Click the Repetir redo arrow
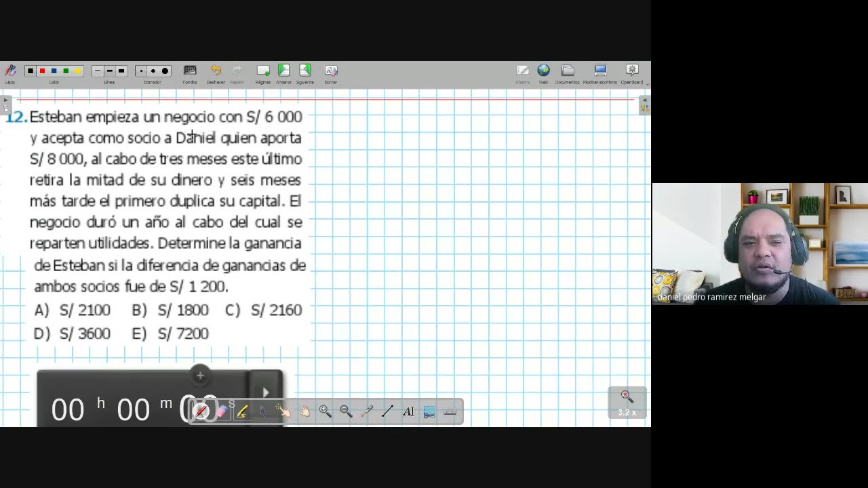This screenshot has width=868, height=488. (x=237, y=70)
